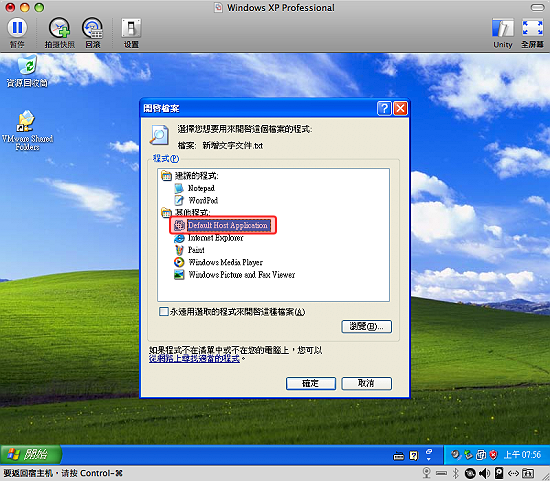Click the network adapter arrows status icon
The image size is (550, 481).
click(513, 473)
